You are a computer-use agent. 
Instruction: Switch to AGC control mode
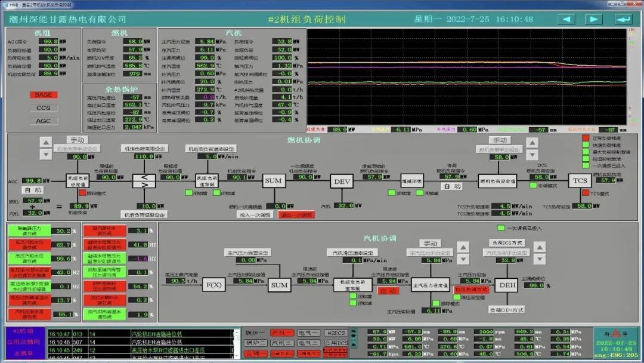[44, 121]
